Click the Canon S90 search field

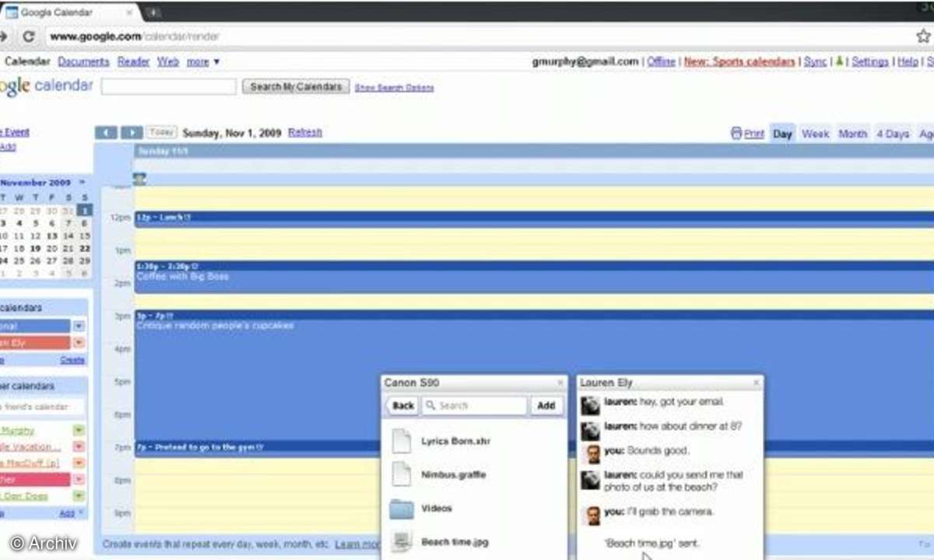coord(475,405)
